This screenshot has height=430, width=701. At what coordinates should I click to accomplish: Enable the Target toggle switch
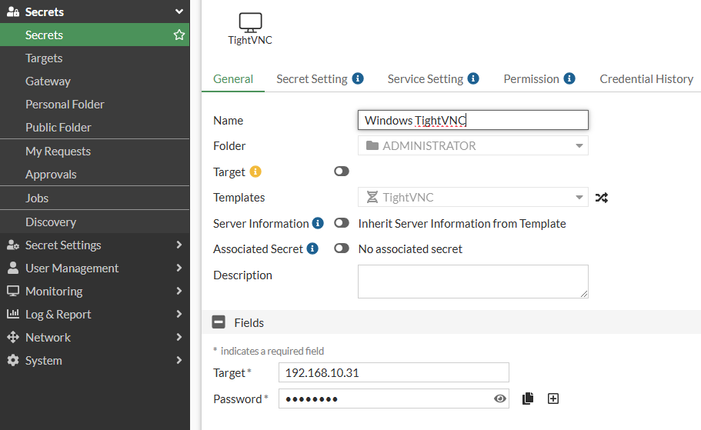tap(341, 172)
